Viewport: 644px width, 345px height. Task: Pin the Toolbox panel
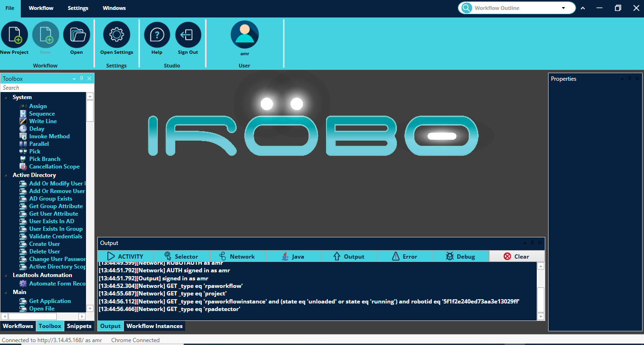tap(81, 79)
